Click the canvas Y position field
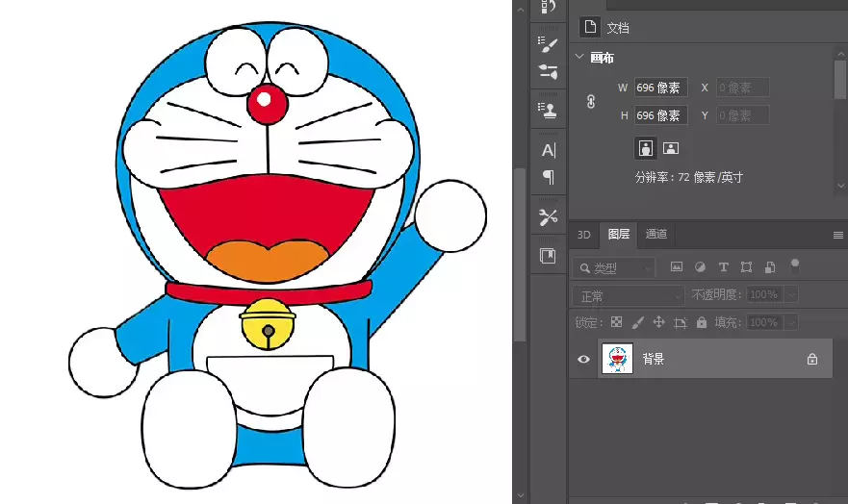848x504 pixels. pyautogui.click(x=742, y=115)
